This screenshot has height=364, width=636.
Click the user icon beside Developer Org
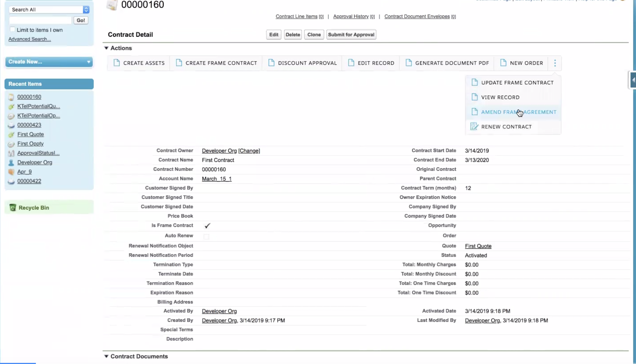(x=11, y=162)
